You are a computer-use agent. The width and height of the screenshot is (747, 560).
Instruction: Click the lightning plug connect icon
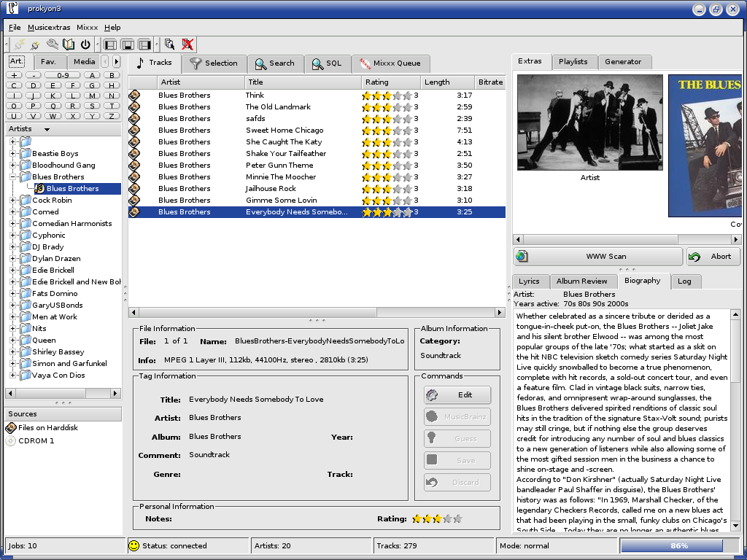point(20,44)
